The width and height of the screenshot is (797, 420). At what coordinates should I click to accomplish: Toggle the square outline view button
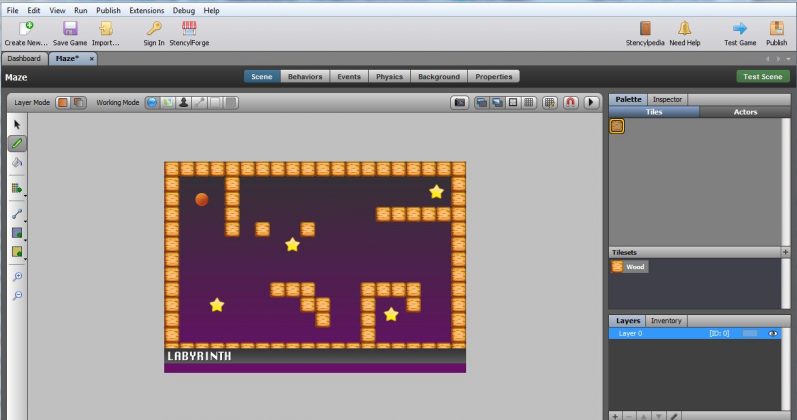tap(513, 103)
